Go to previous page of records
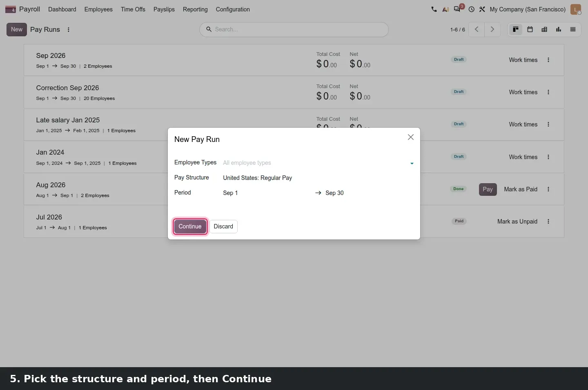 click(477, 29)
